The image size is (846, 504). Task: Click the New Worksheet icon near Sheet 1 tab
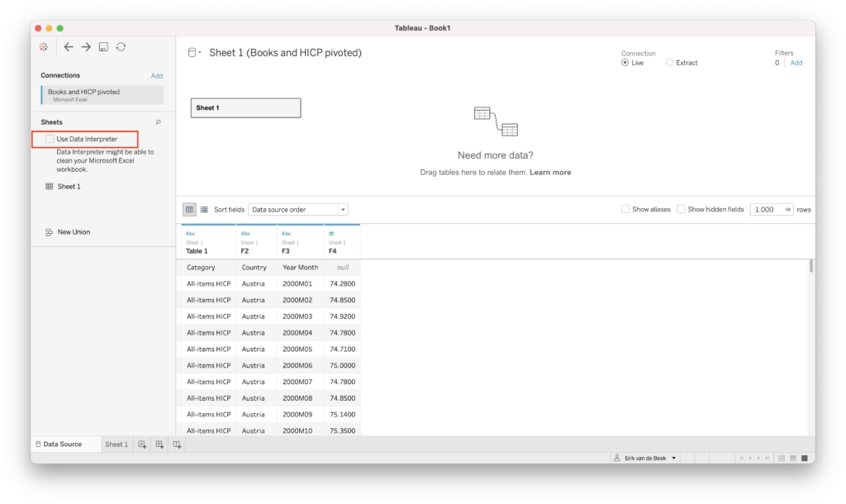click(140, 444)
